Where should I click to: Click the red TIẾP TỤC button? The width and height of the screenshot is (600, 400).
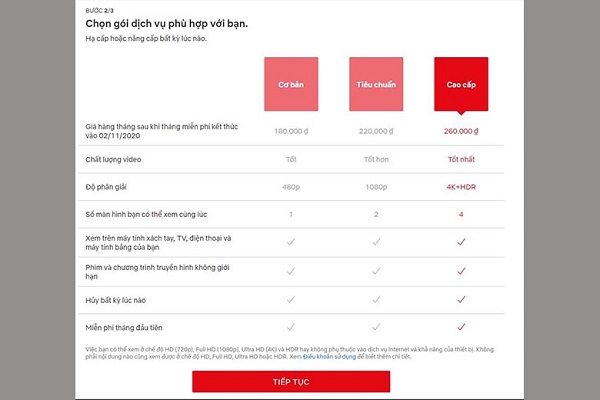coord(291,382)
